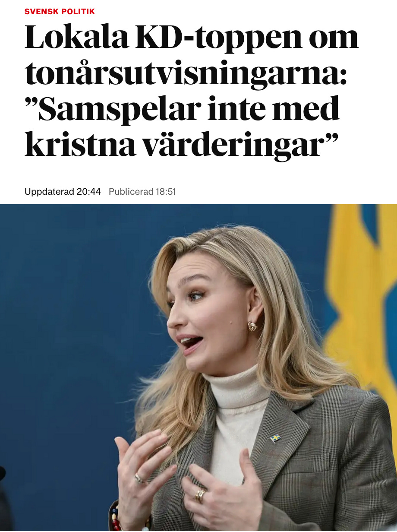
Task: Click the "Publicerad 18:51" timestamp
Action: point(142,192)
